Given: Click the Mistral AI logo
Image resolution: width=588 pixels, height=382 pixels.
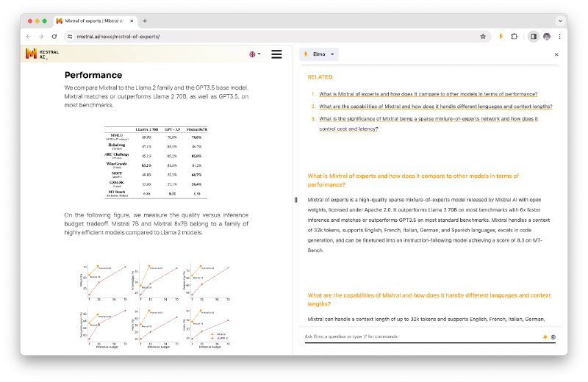Looking at the screenshot, I should [x=42, y=54].
